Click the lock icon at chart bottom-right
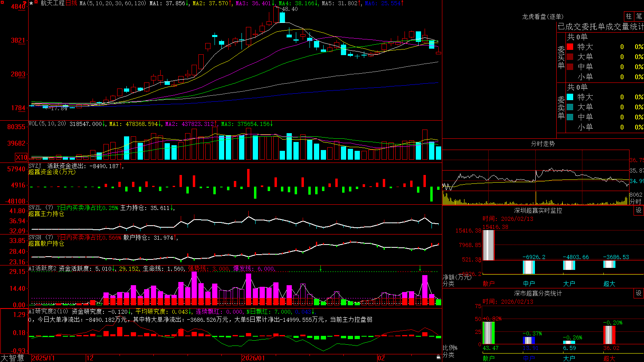Image resolution: width=644 pixels, height=362 pixels. tap(439, 357)
